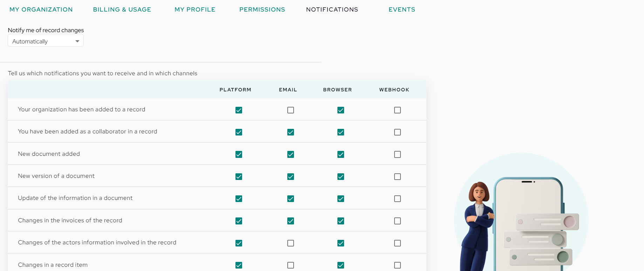Image resolution: width=644 pixels, height=271 pixels.
Task: Enable Webhook for organization added to a record
Action: point(397,110)
